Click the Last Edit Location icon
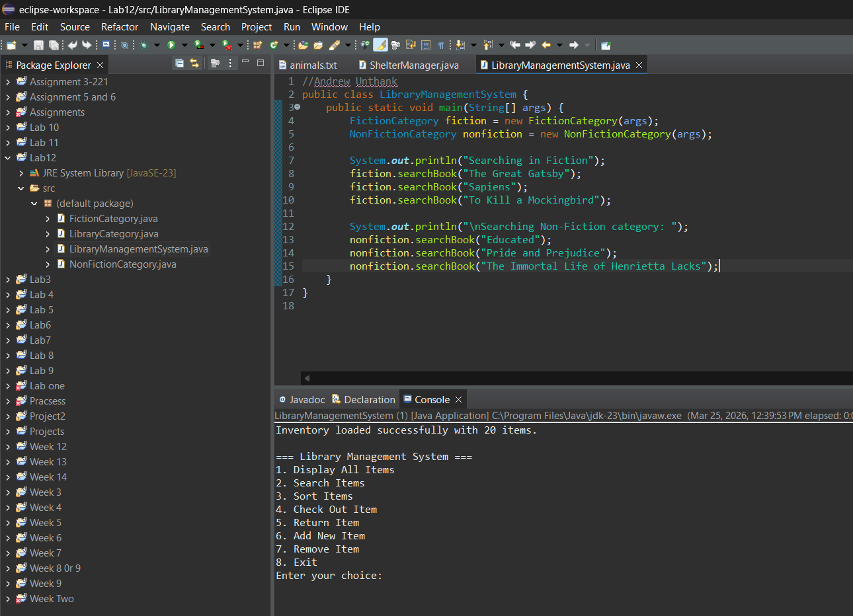This screenshot has height=616, width=853. (x=515, y=45)
